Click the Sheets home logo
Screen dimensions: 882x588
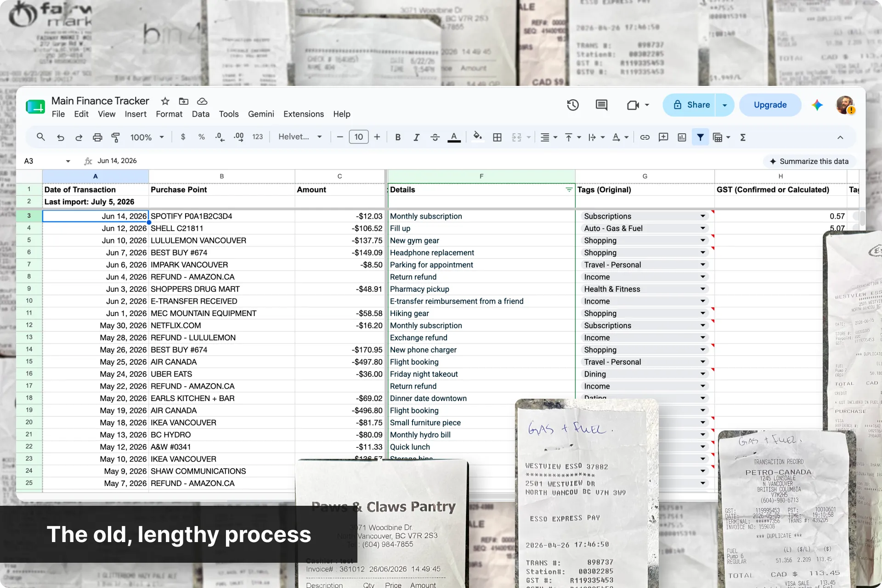pyautogui.click(x=35, y=107)
